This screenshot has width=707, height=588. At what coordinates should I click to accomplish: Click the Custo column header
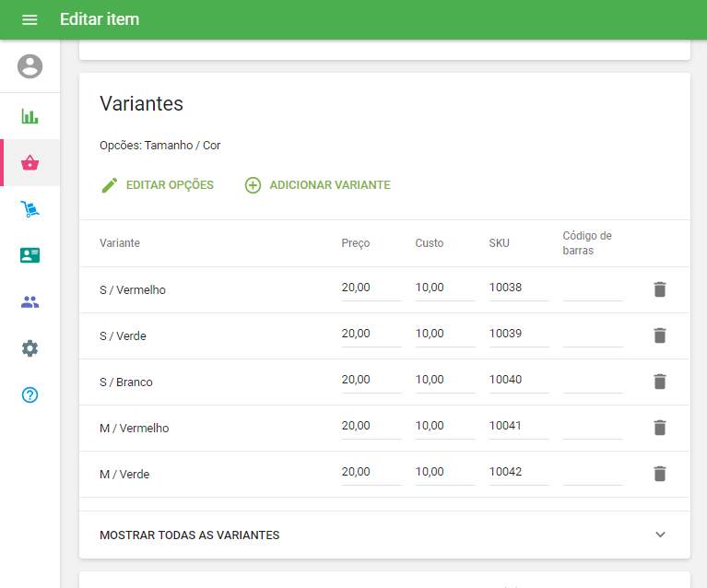(x=430, y=243)
